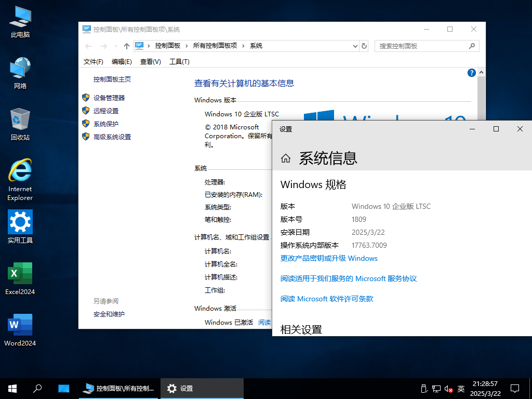Expand chevron before 控制面板 in breadcrumb
The height and width of the screenshot is (399, 532).
[x=149, y=46]
